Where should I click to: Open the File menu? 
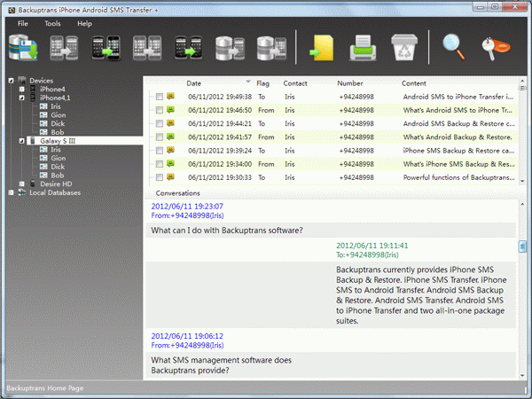tap(23, 23)
